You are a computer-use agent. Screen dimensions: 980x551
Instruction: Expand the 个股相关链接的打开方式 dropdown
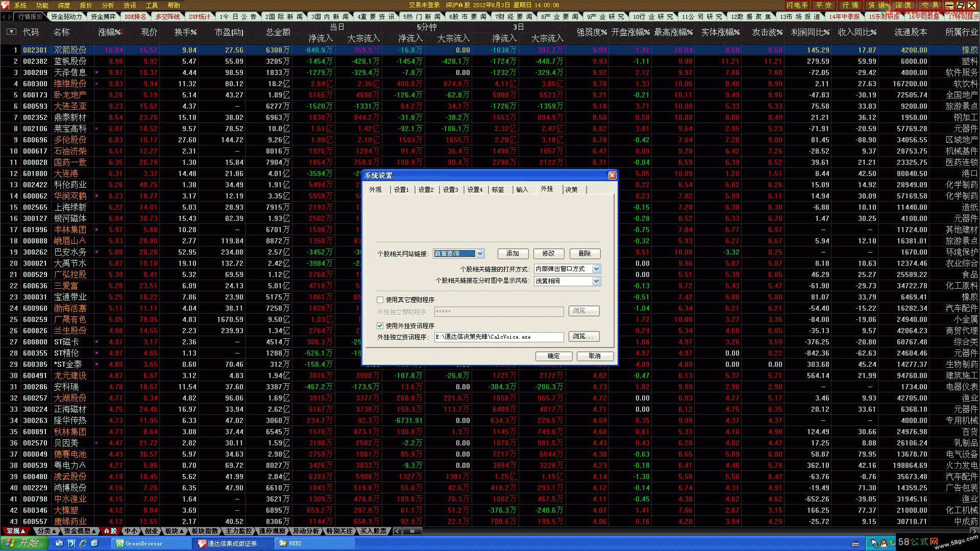tap(596, 269)
